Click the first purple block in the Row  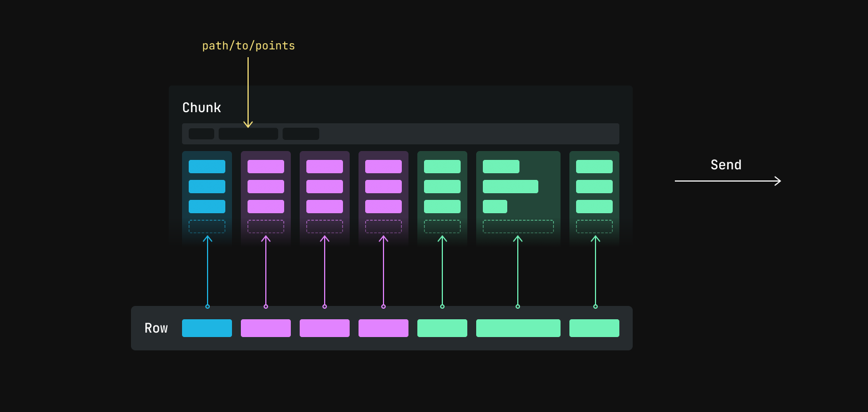click(x=266, y=328)
